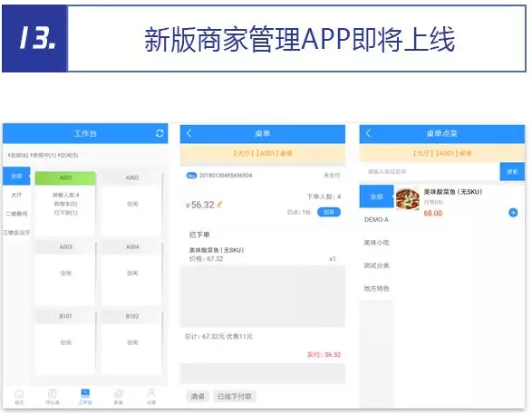Filter tables by 全部(6)

pyautogui.click(x=18, y=155)
